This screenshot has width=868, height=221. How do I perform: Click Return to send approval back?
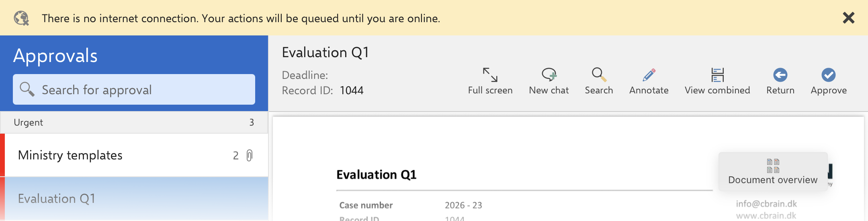pos(780,81)
